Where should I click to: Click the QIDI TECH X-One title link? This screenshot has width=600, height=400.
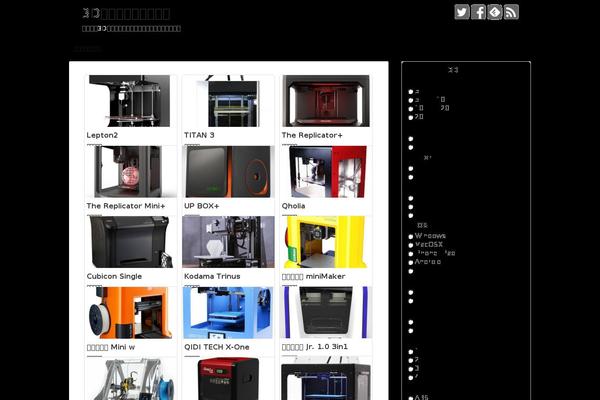click(x=217, y=347)
